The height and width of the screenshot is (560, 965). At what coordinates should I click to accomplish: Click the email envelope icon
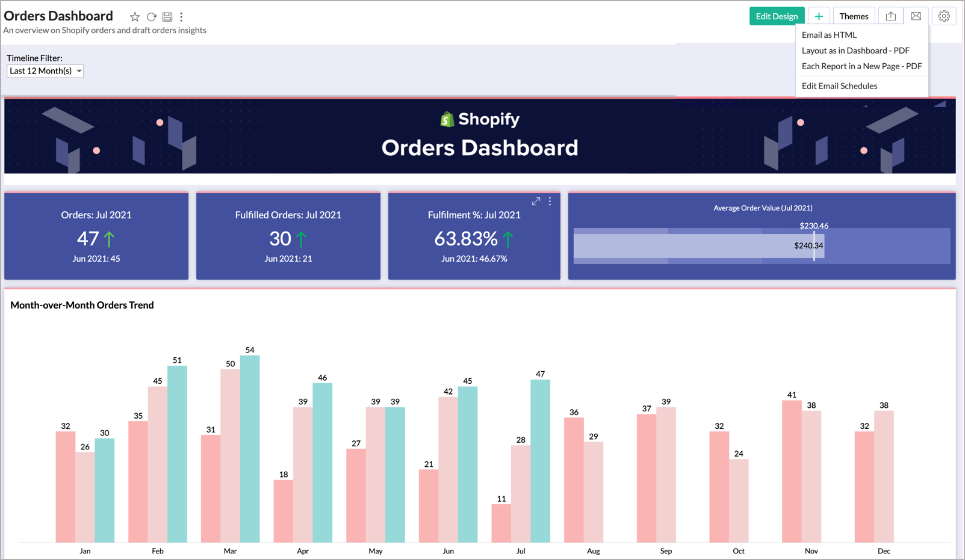916,16
